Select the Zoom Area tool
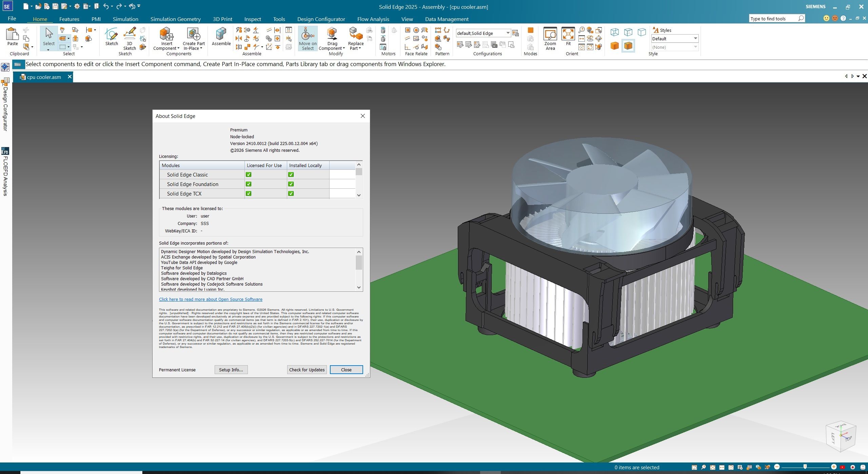The height and width of the screenshot is (474, 868). (x=550, y=38)
